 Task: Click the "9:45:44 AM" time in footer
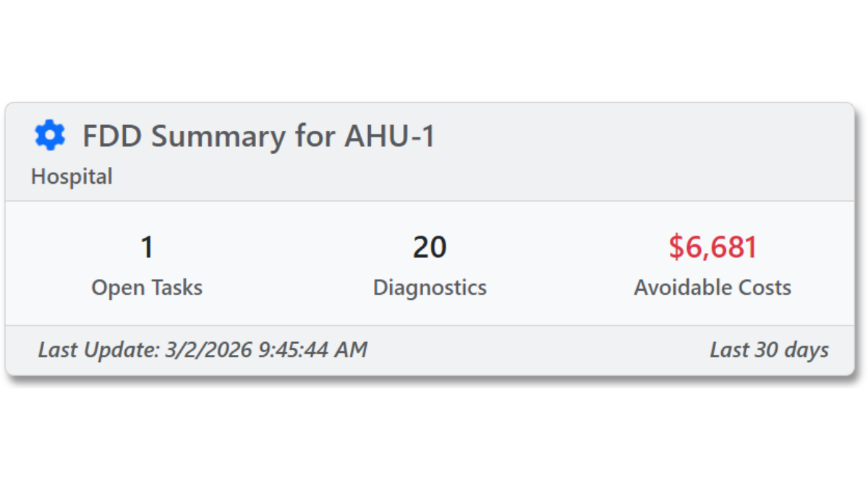[312, 351]
